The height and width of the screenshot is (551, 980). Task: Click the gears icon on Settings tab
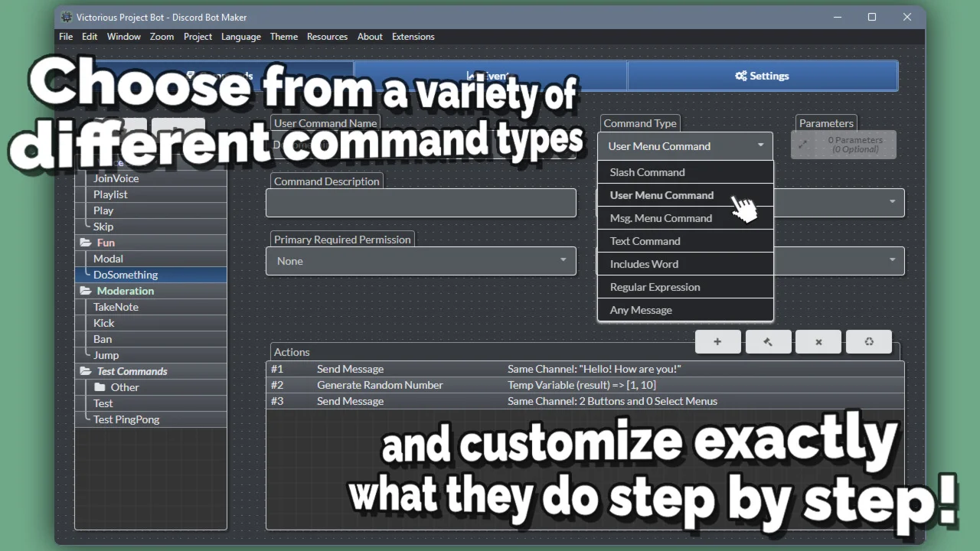(x=740, y=76)
